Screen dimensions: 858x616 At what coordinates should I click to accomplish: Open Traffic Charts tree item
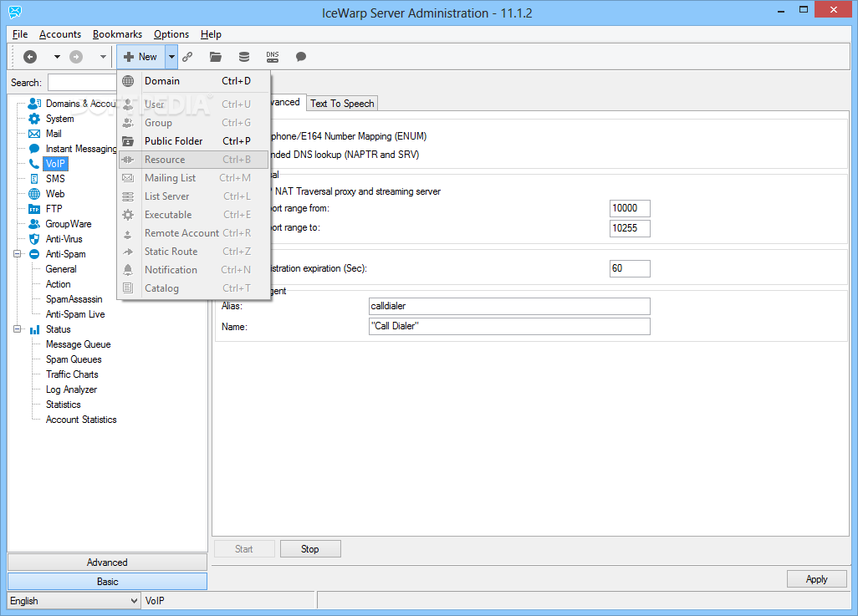(72, 374)
